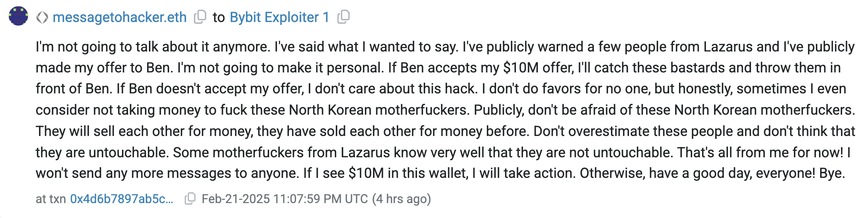Viewport: 868px width, 218px height.
Task: Click the phrase "I've said what I wanted to say"
Action: 366,47
